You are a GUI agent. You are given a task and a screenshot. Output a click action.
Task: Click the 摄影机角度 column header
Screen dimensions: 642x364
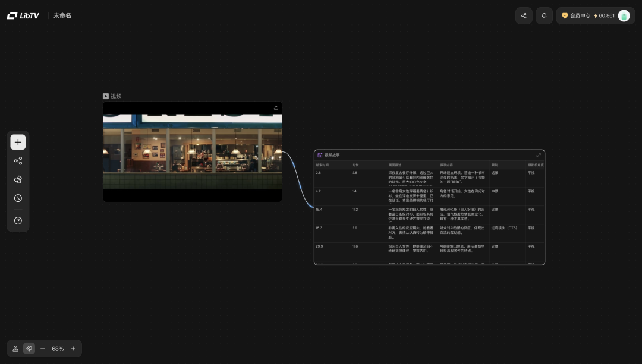536,165
